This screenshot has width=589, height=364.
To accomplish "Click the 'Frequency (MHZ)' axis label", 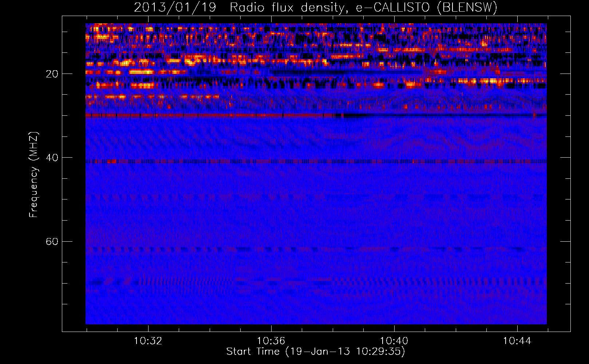I will tap(33, 174).
